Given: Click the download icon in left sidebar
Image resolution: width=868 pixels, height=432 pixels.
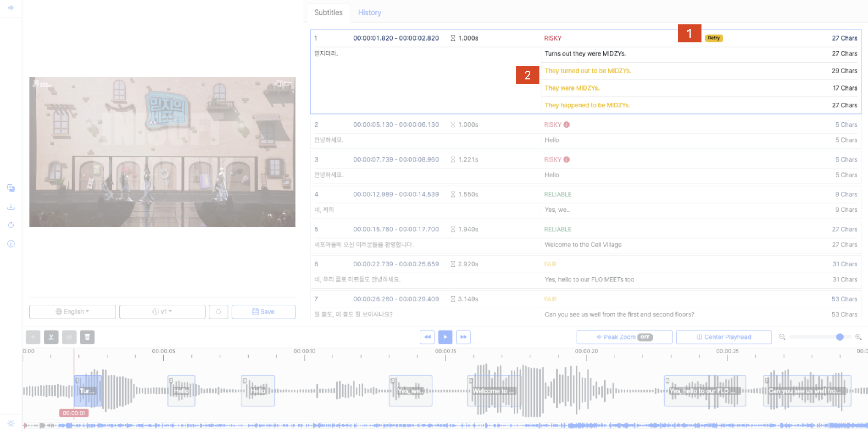Looking at the screenshot, I should [x=11, y=207].
